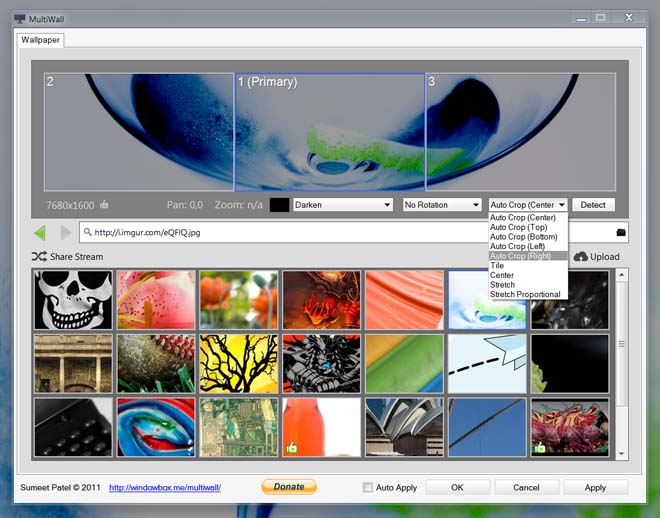Click the folder browse icon in URL bar
Image resolution: width=660 pixels, height=518 pixels.
click(621, 232)
